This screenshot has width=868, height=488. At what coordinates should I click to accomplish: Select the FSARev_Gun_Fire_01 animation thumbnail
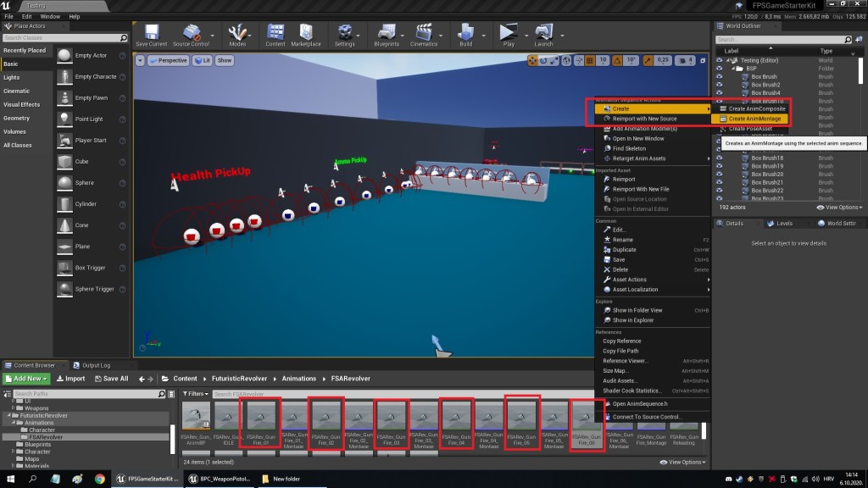[x=259, y=417]
